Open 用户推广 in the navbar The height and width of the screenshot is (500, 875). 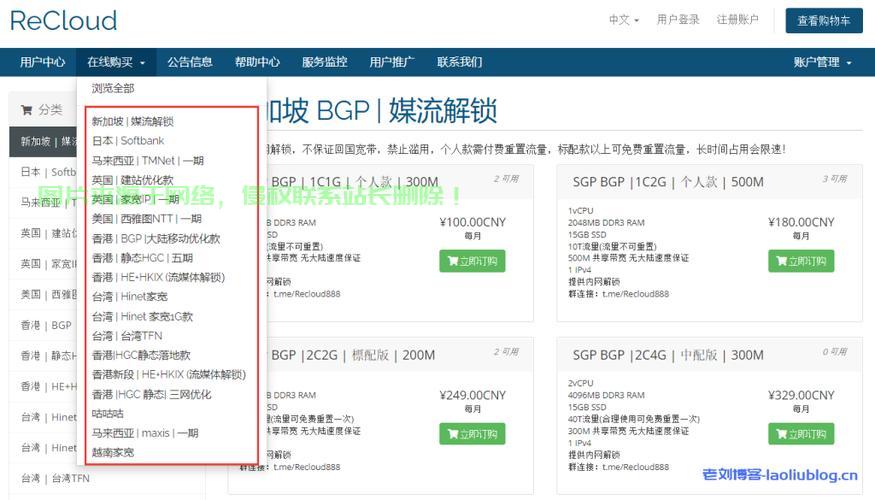(392, 62)
